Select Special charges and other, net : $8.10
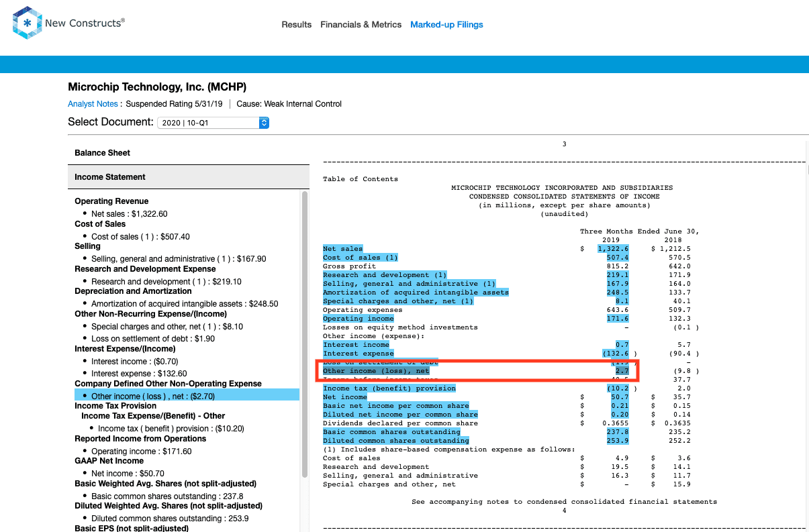This screenshot has height=532, width=809. pos(167,327)
